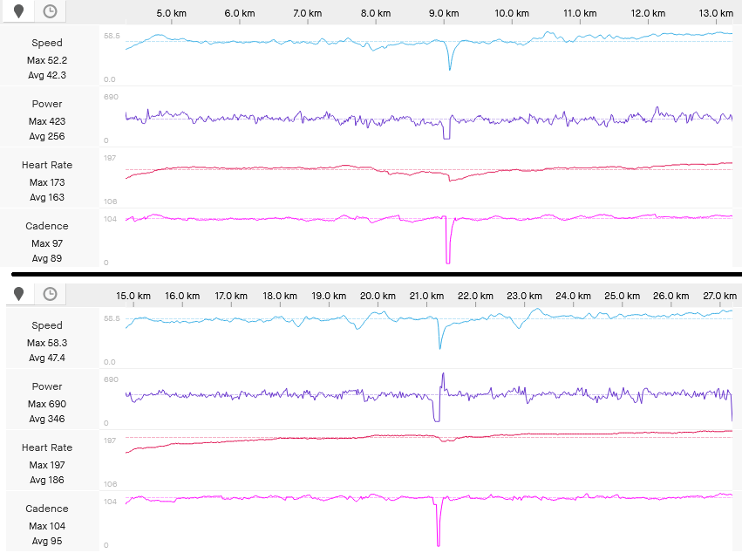Select the distance pin icon in top chart
Viewport: 742px width, 560px height.
[18, 11]
